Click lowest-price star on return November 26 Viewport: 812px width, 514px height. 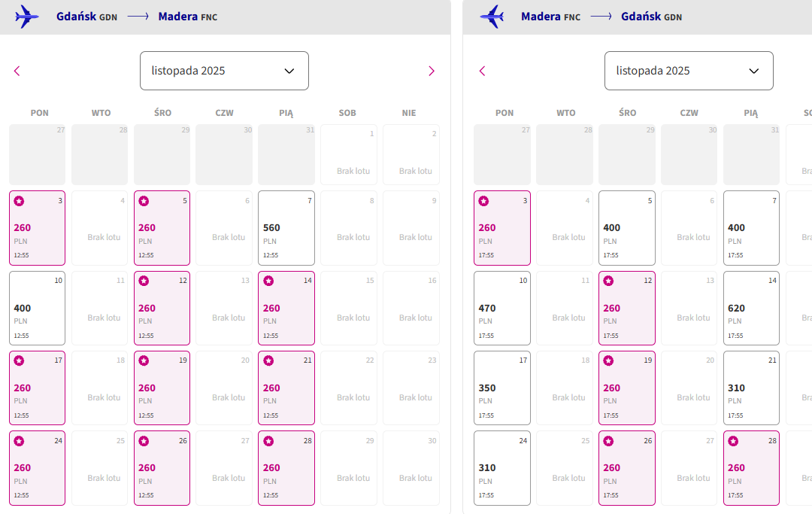click(x=608, y=441)
